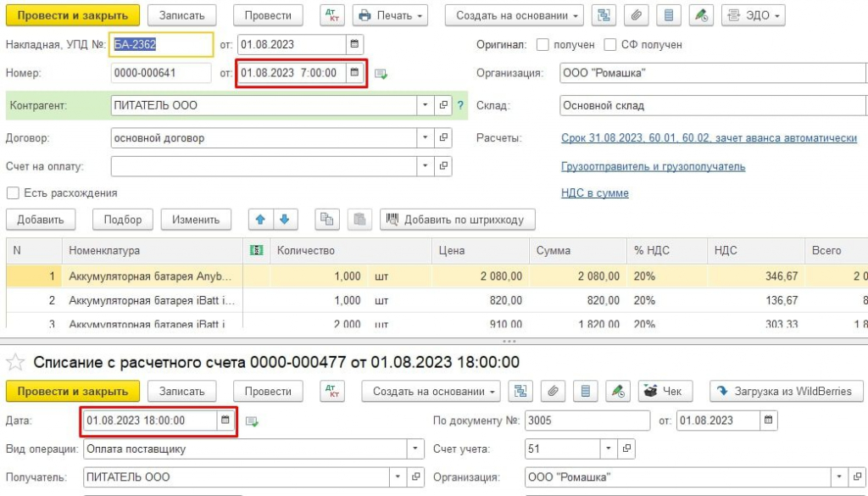Screen dimensions: 868x496
Task: Expand the Договор dropdown arrow
Action: pos(426,138)
